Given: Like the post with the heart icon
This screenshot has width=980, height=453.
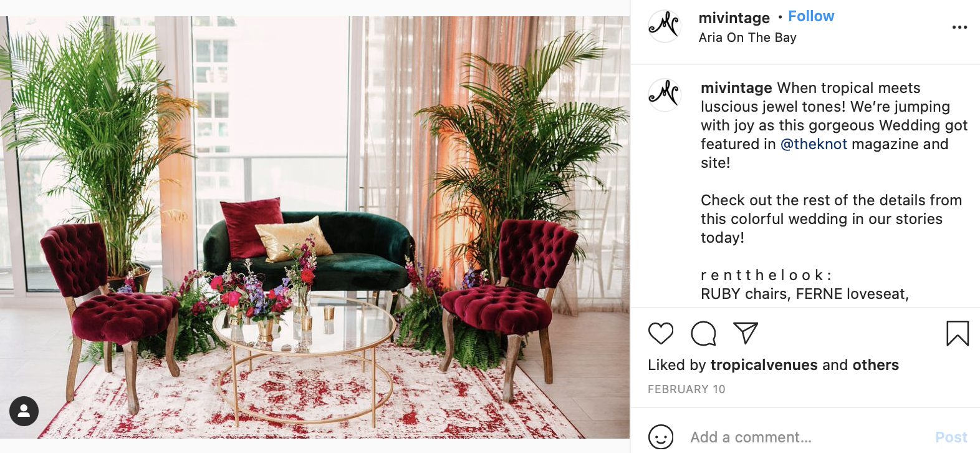Looking at the screenshot, I should (661, 333).
